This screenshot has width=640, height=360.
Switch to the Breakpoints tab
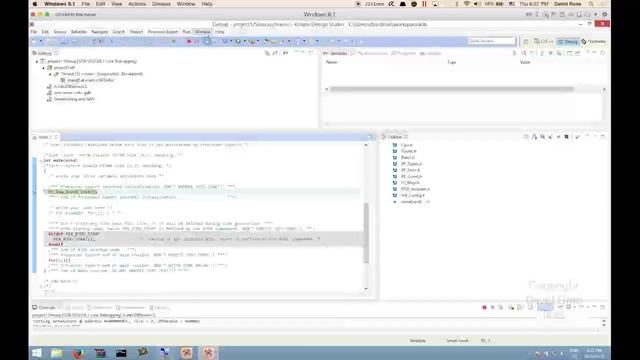[373, 53]
